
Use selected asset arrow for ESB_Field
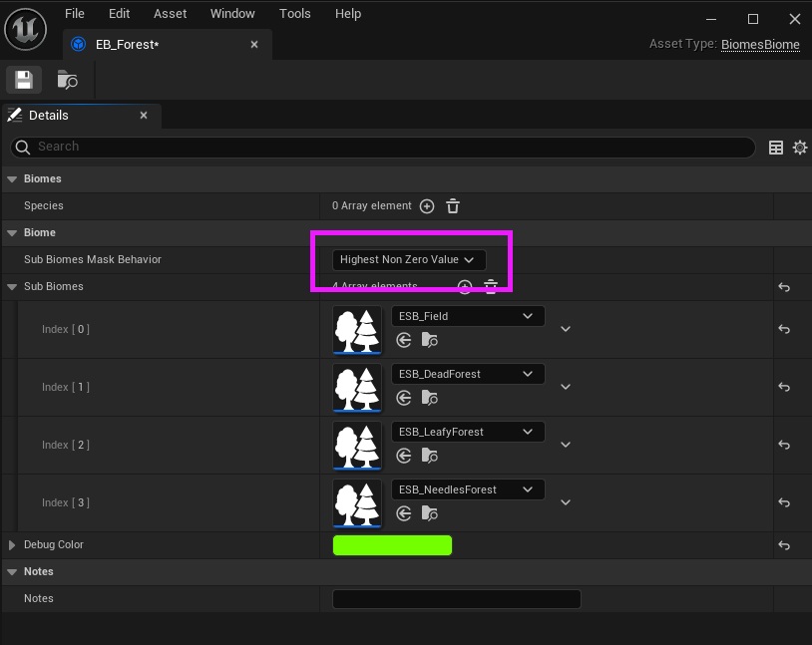pyautogui.click(x=404, y=340)
